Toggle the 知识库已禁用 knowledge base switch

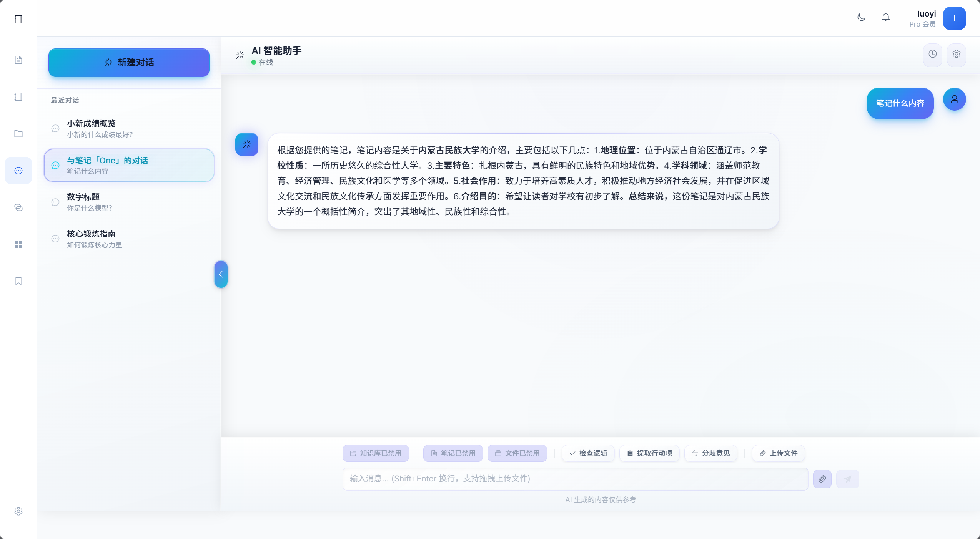click(376, 453)
